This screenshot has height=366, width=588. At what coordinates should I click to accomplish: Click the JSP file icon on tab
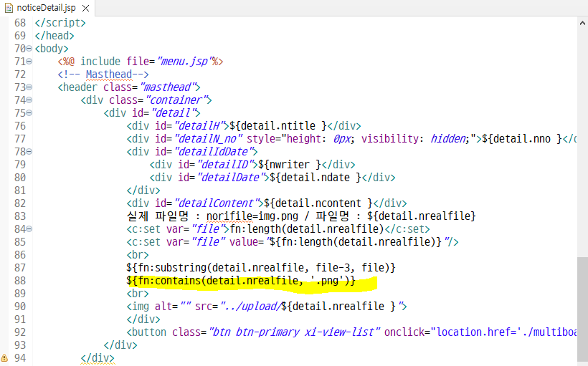[9, 8]
